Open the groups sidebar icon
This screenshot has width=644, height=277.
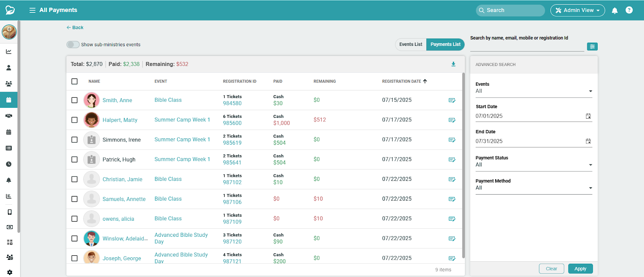tap(9, 84)
